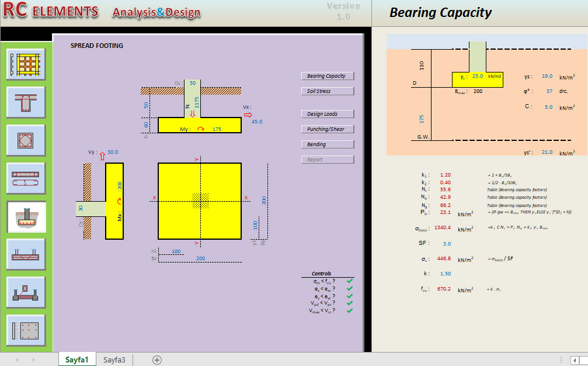The width and height of the screenshot is (588, 366).
Task: Select the spread footing module icon
Action: [26, 217]
